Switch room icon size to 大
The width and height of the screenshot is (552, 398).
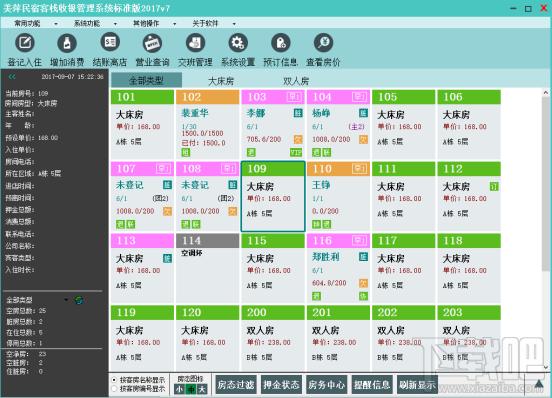[x=202, y=389]
